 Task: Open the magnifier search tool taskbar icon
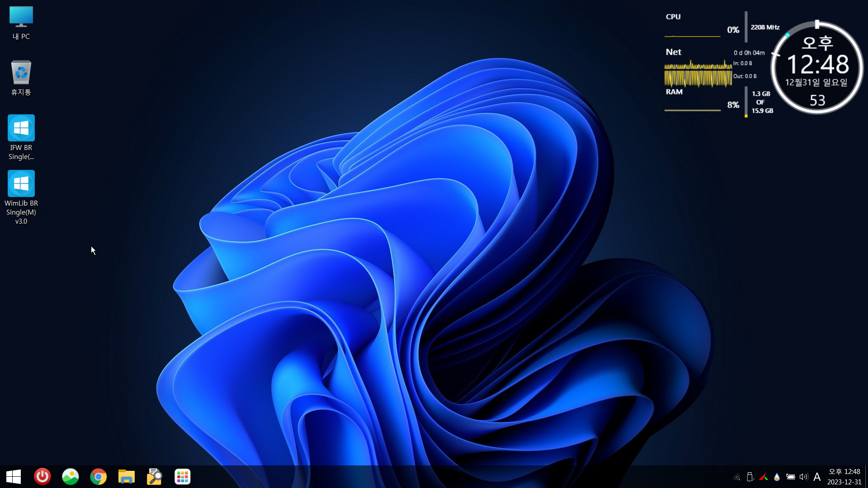(155, 477)
